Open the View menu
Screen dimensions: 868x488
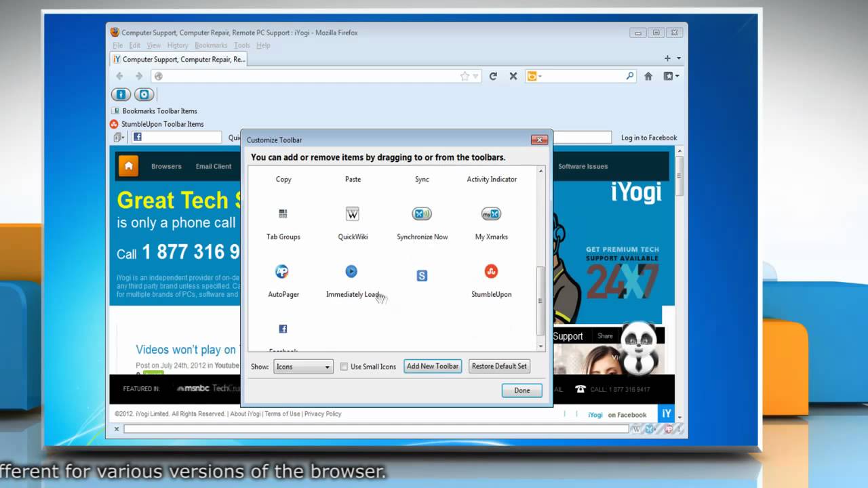click(x=154, y=45)
